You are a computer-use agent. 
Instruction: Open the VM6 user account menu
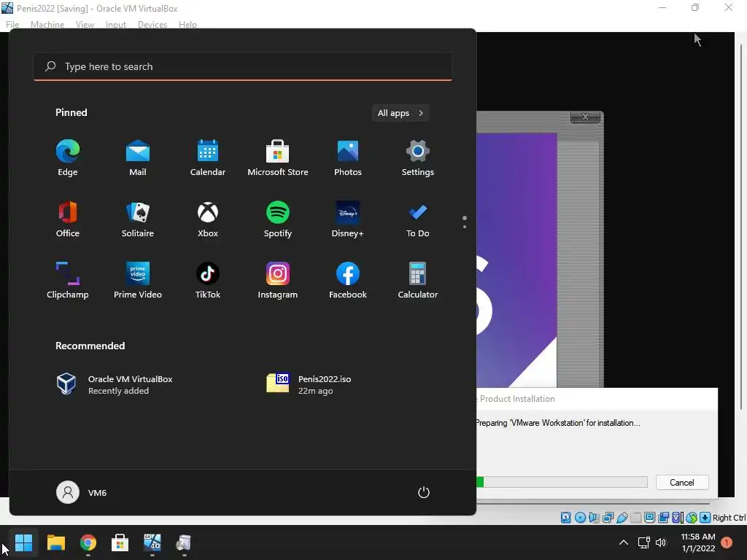pos(82,492)
